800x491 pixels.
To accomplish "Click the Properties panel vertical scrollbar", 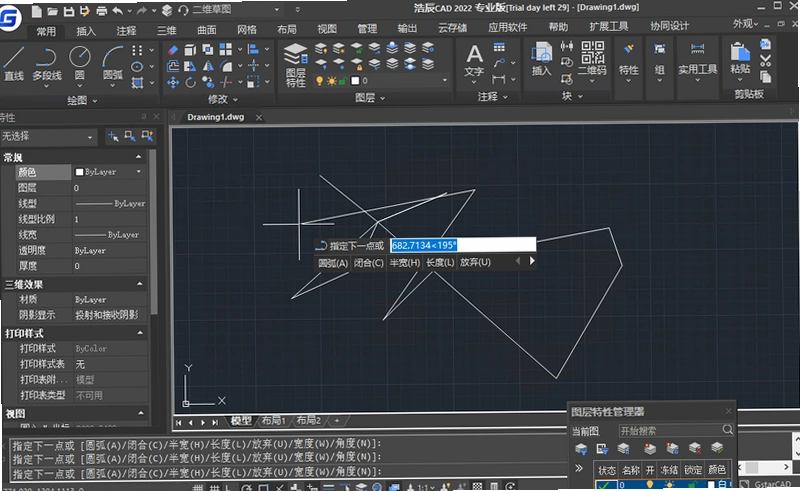I will pos(153,232).
